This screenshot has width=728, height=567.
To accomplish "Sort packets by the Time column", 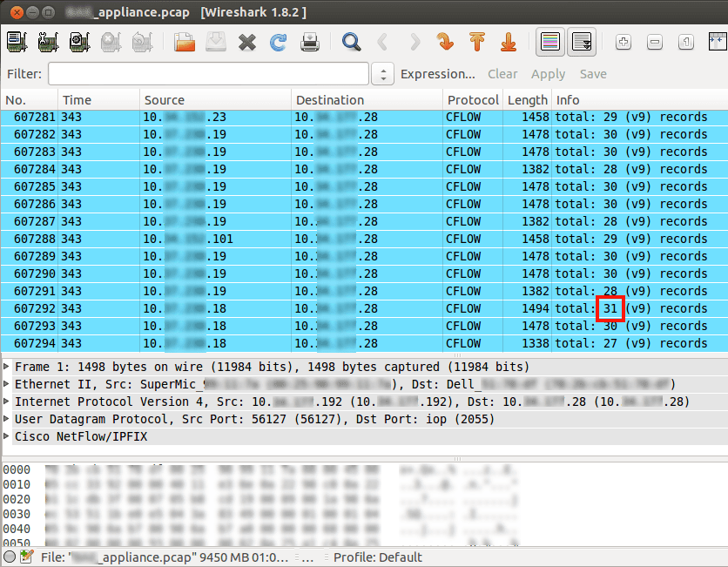I will pos(98,100).
